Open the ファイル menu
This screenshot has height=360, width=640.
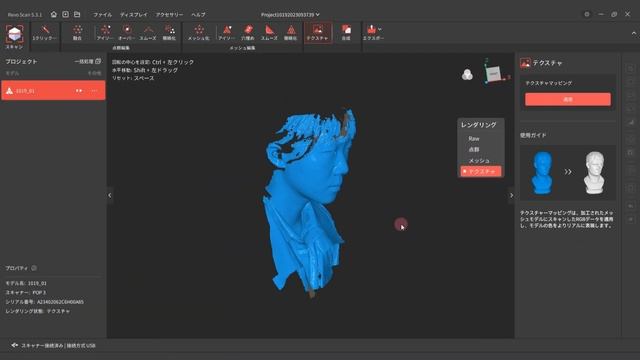(x=102, y=15)
